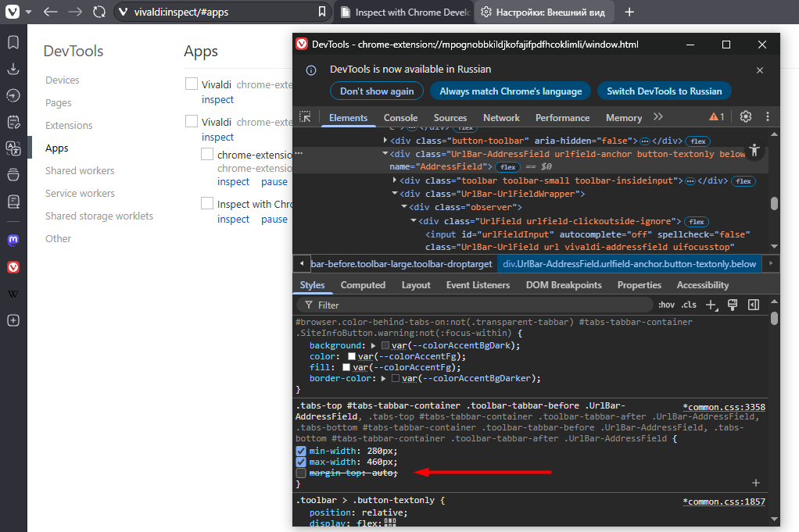Collapse the UrlBar-UrlFieldWrapper div node

click(395, 194)
